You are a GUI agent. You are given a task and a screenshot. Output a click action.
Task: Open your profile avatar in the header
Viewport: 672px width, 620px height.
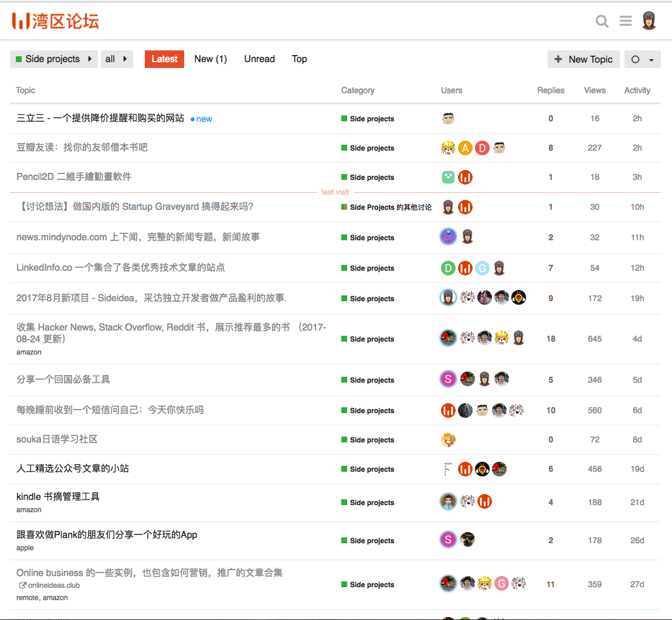(x=649, y=21)
